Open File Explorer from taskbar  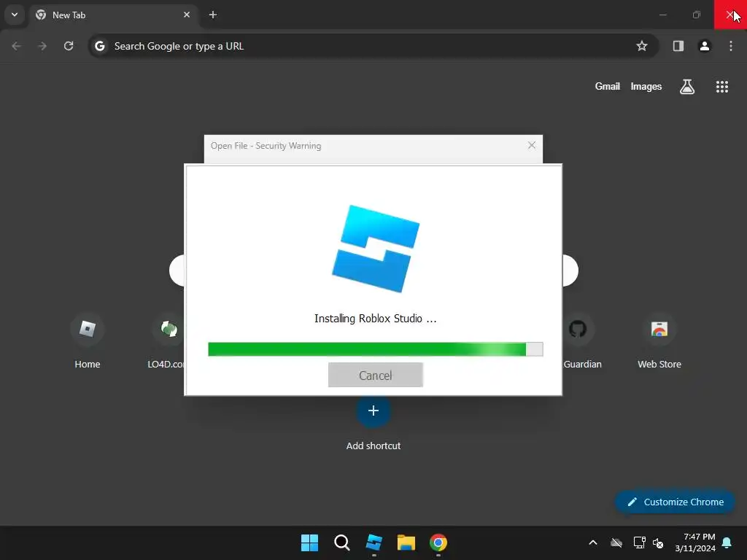click(x=406, y=542)
